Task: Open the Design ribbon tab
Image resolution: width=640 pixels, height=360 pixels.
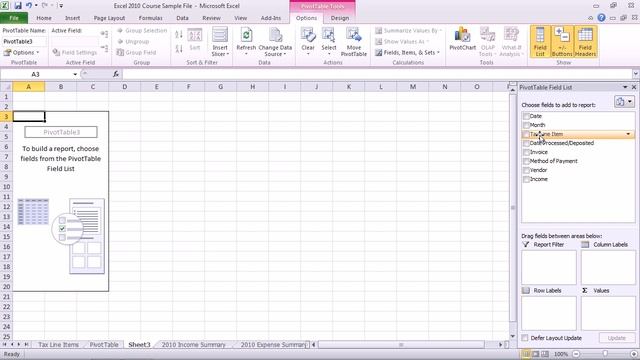Action: [340, 18]
